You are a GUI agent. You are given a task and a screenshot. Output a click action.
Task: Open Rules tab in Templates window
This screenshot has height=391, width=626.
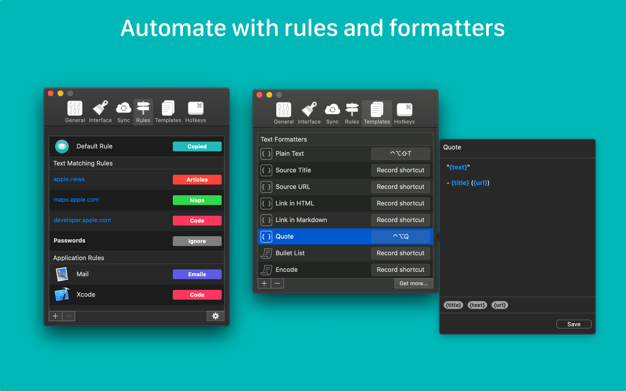(x=352, y=113)
